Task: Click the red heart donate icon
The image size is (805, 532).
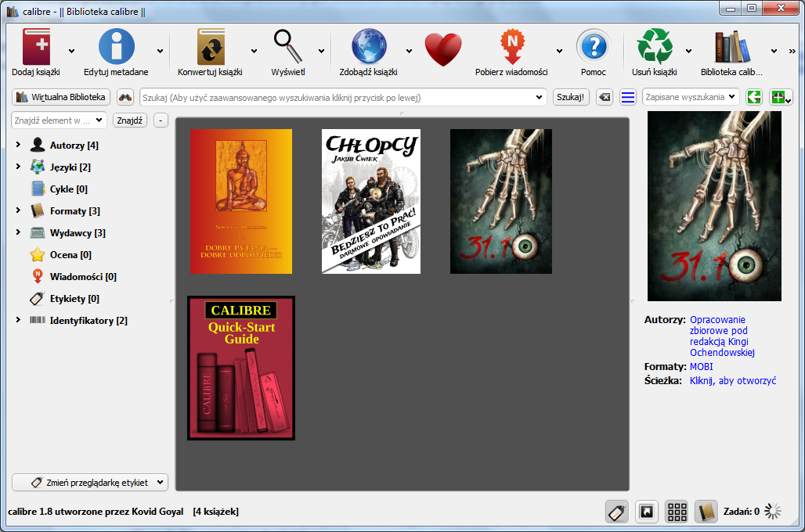Action: coord(443,50)
